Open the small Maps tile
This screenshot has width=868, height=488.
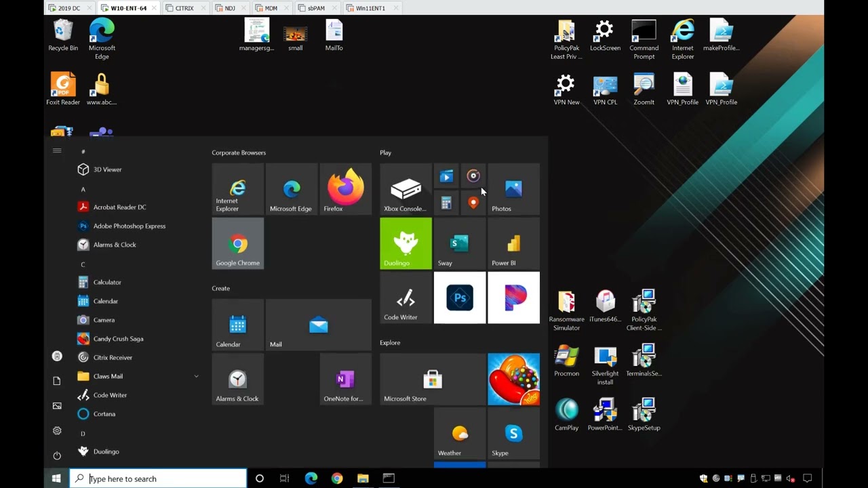tap(473, 203)
